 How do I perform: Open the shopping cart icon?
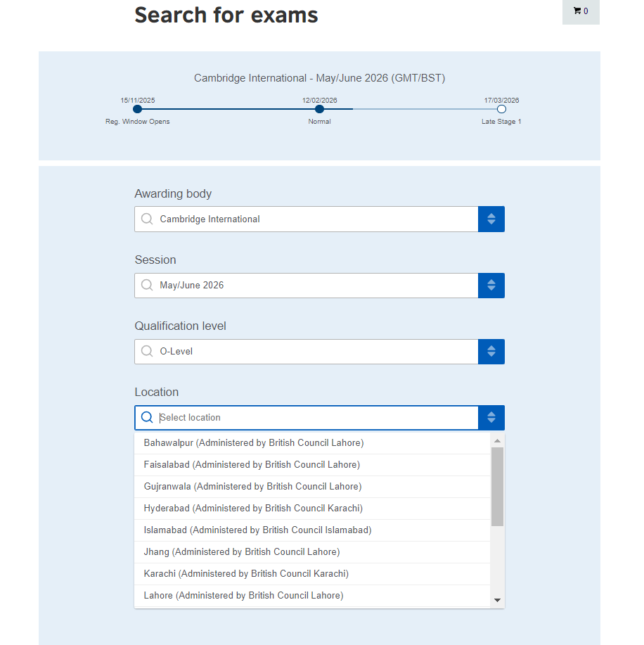coord(580,11)
